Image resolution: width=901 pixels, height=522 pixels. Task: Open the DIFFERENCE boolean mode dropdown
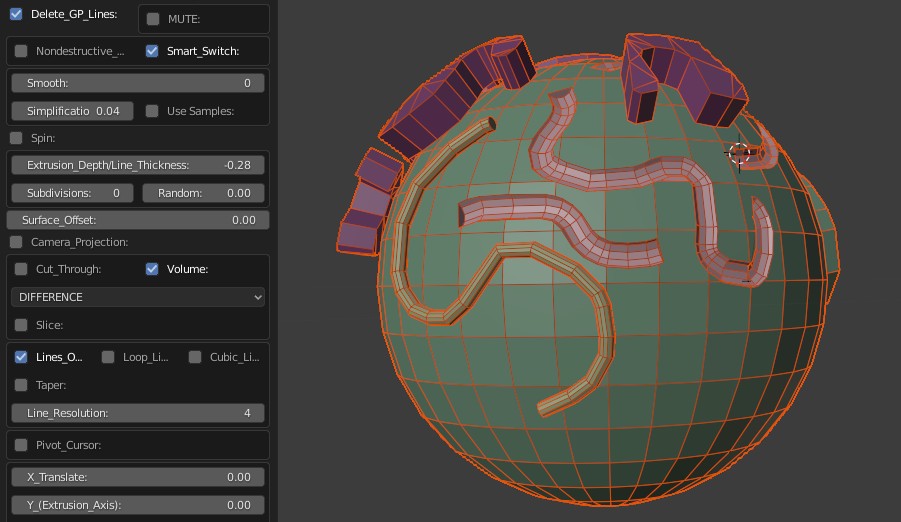click(138, 297)
